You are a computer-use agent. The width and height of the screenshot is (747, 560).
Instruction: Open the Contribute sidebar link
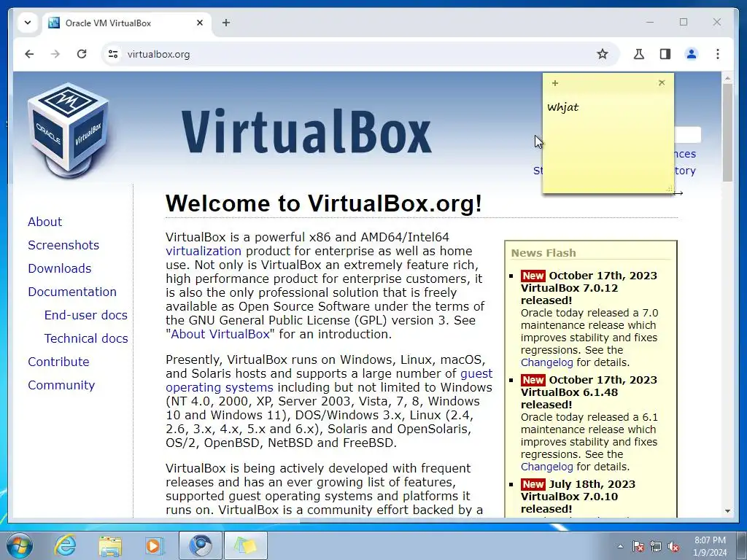coord(58,362)
